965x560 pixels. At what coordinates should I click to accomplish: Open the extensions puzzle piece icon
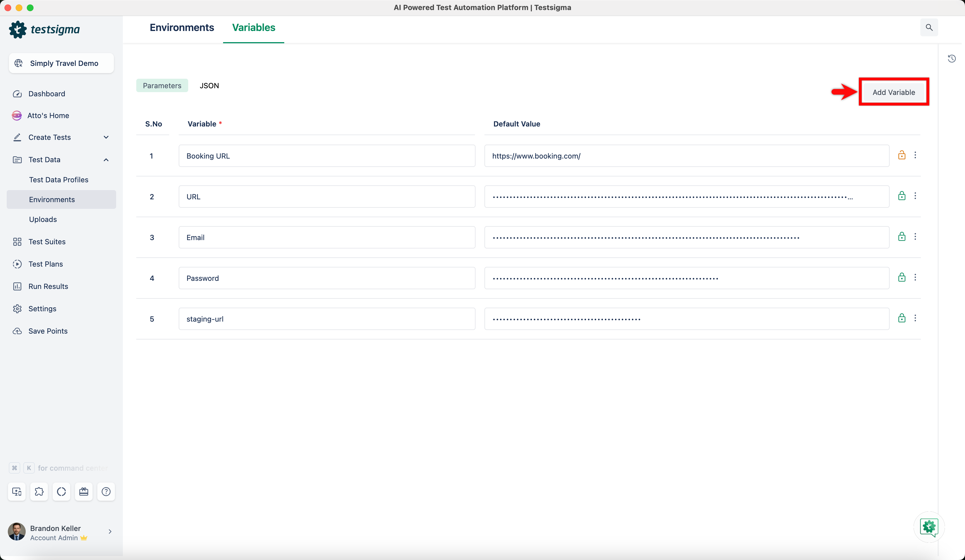click(x=39, y=492)
